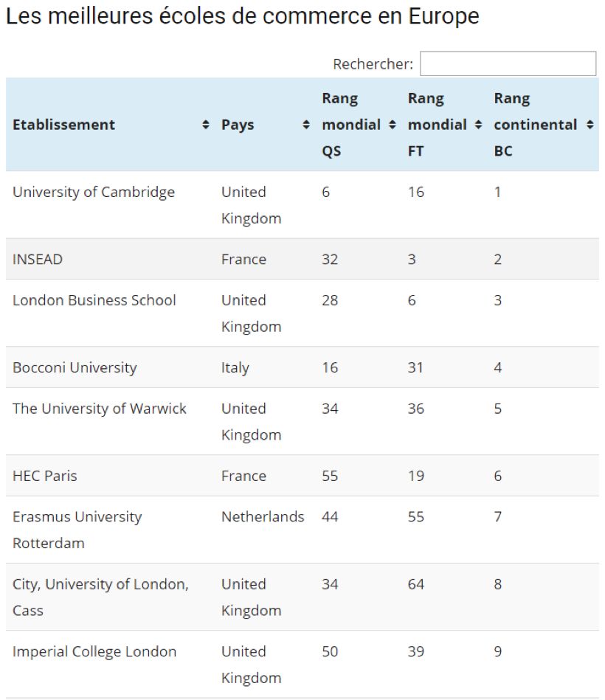Click the page title heading text
Screen dimensions: 605x700
pos(242,16)
